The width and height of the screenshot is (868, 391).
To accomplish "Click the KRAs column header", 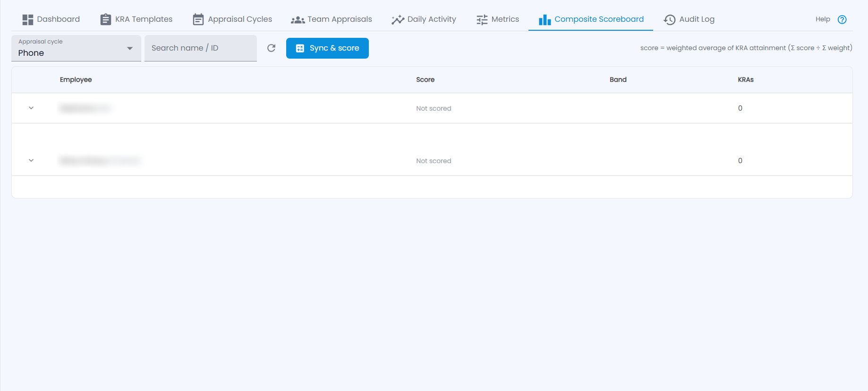I will [746, 80].
